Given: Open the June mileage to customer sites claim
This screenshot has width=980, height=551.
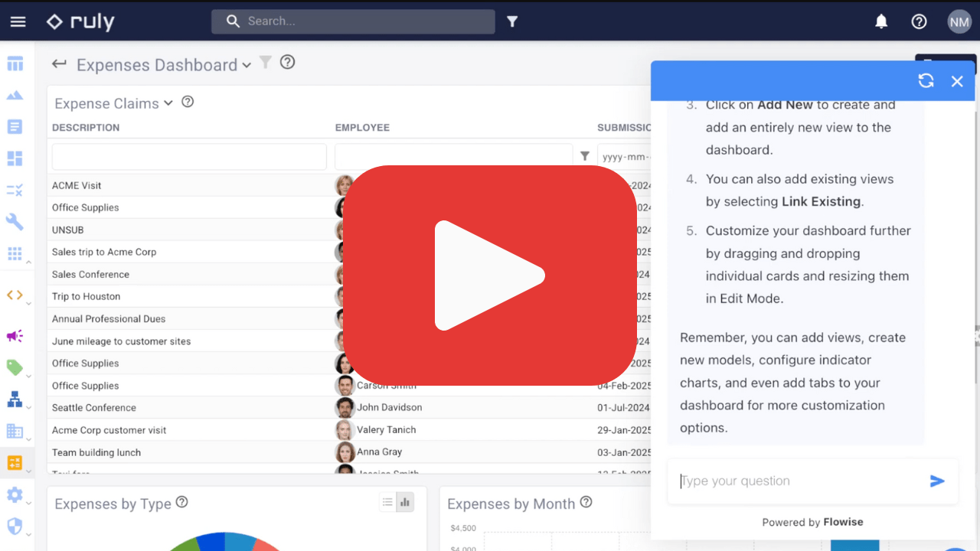Looking at the screenshot, I should point(122,341).
